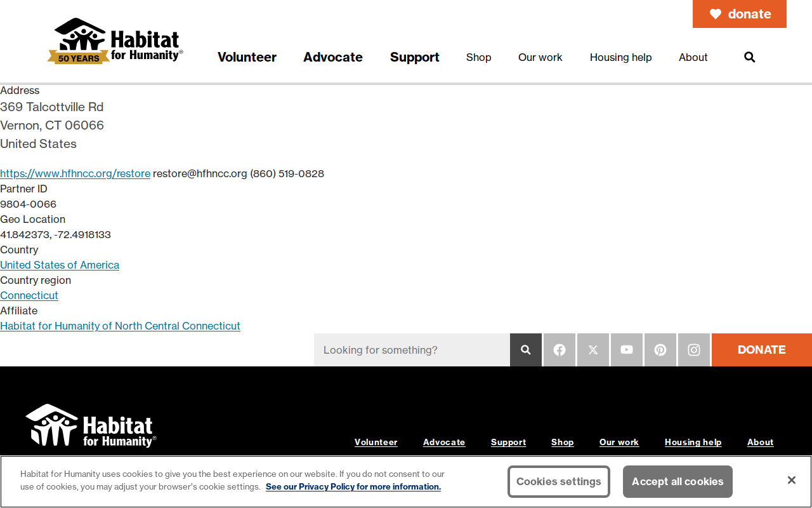812x508 pixels.
Task: Close the cookie banner with the X
Action: [x=792, y=480]
